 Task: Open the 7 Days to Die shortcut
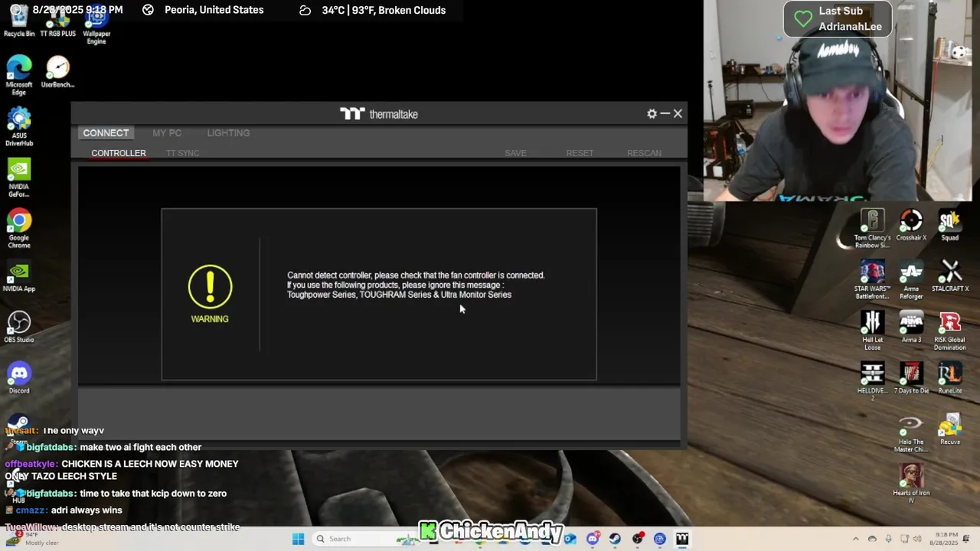(911, 378)
